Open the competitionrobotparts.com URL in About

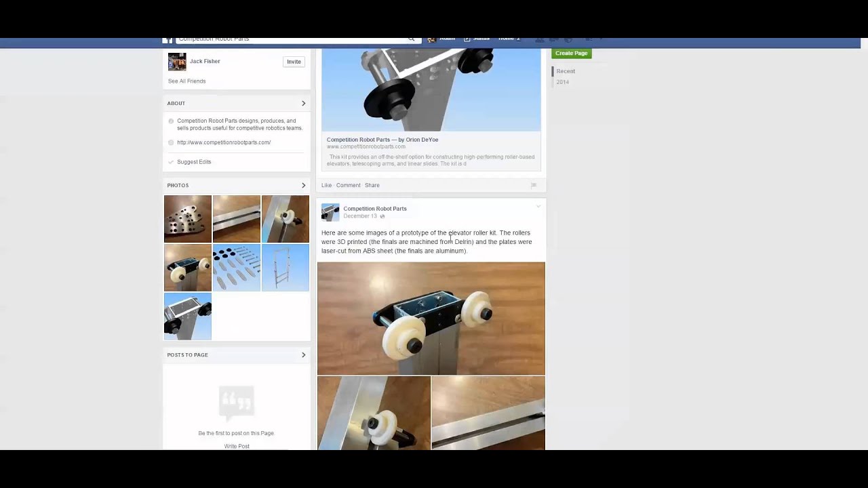coord(224,143)
